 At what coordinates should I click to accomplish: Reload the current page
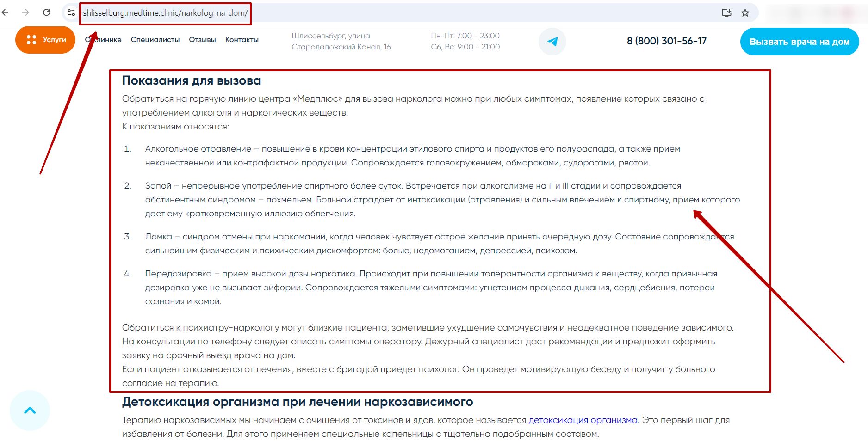click(46, 12)
